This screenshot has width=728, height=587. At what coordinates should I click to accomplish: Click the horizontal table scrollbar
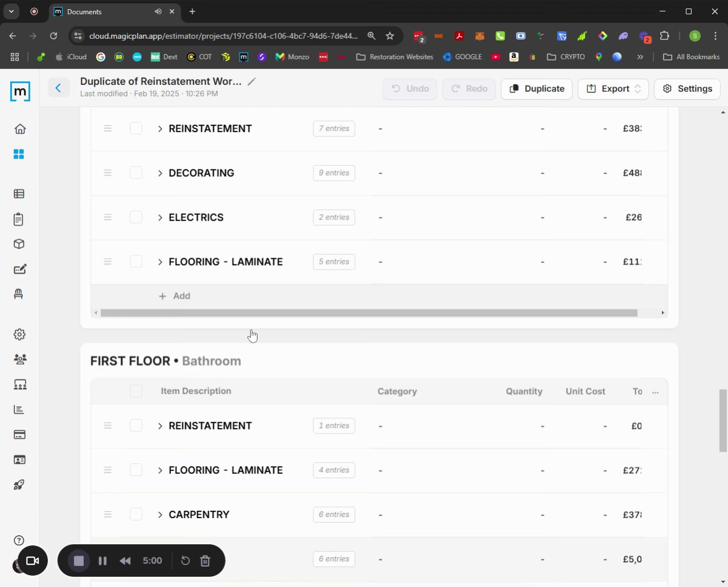coord(369,313)
